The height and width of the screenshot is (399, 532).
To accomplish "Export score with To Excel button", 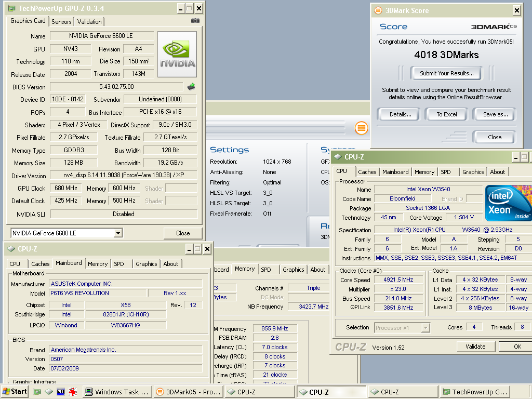I will [446, 114].
